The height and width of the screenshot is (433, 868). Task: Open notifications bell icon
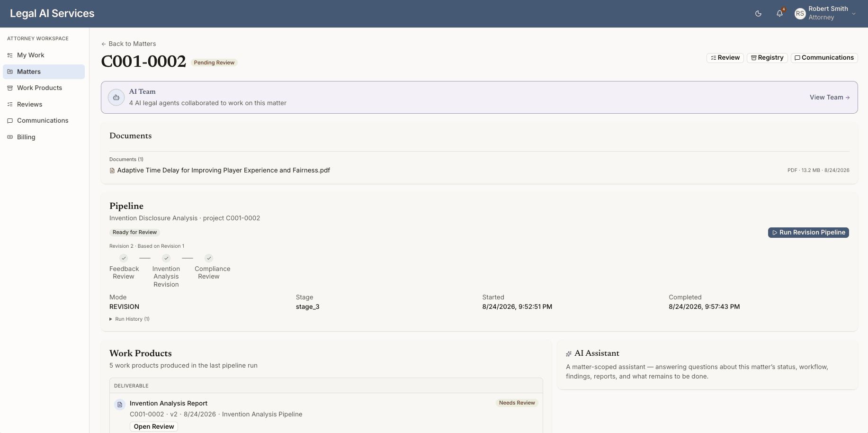pos(779,14)
